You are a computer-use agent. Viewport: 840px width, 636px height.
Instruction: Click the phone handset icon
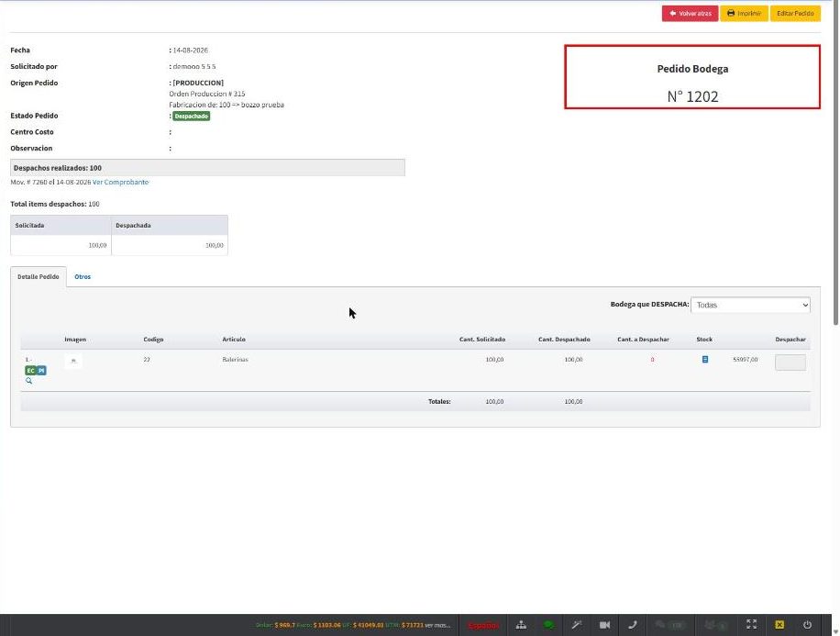click(633, 625)
